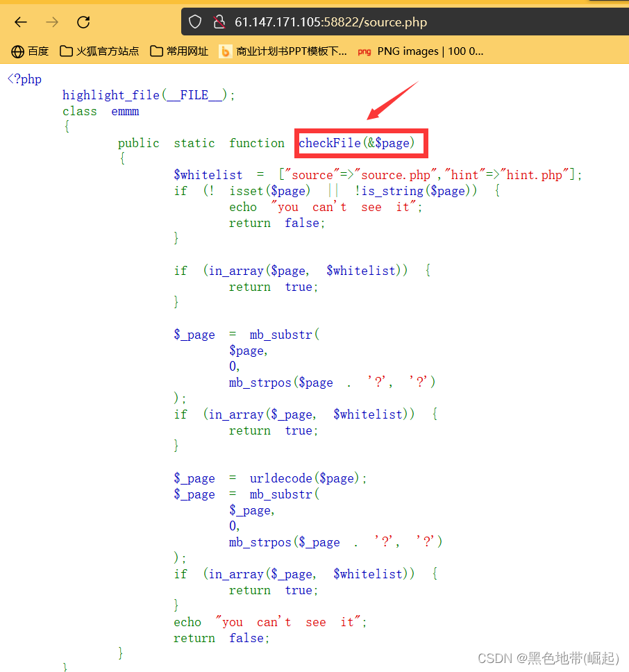Click the globe icon of 百度 bookmark
This screenshot has width=629, height=672.
coord(17,51)
